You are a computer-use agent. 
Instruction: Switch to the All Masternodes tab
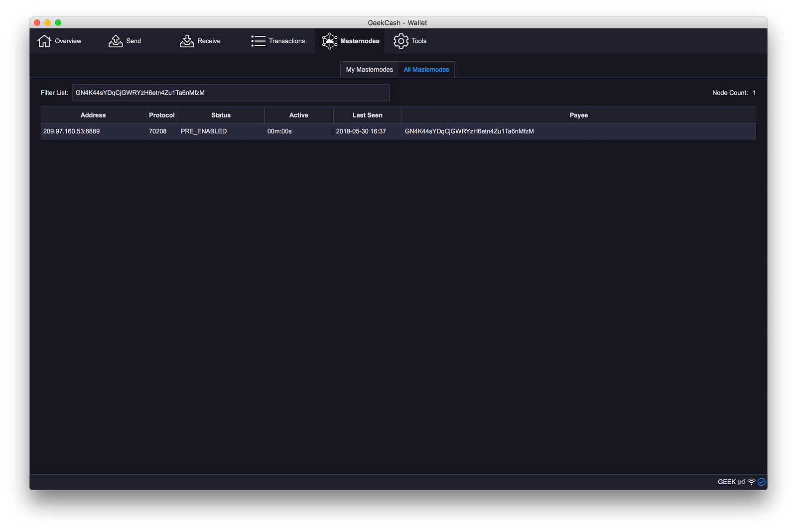tap(426, 70)
